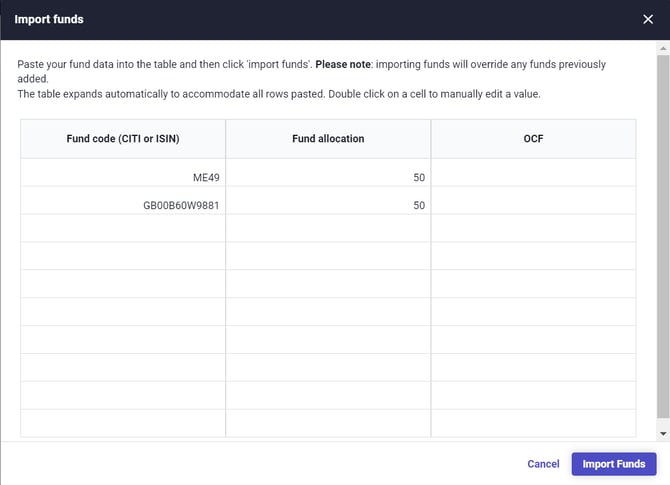Click the OCF column header

pos(533,138)
